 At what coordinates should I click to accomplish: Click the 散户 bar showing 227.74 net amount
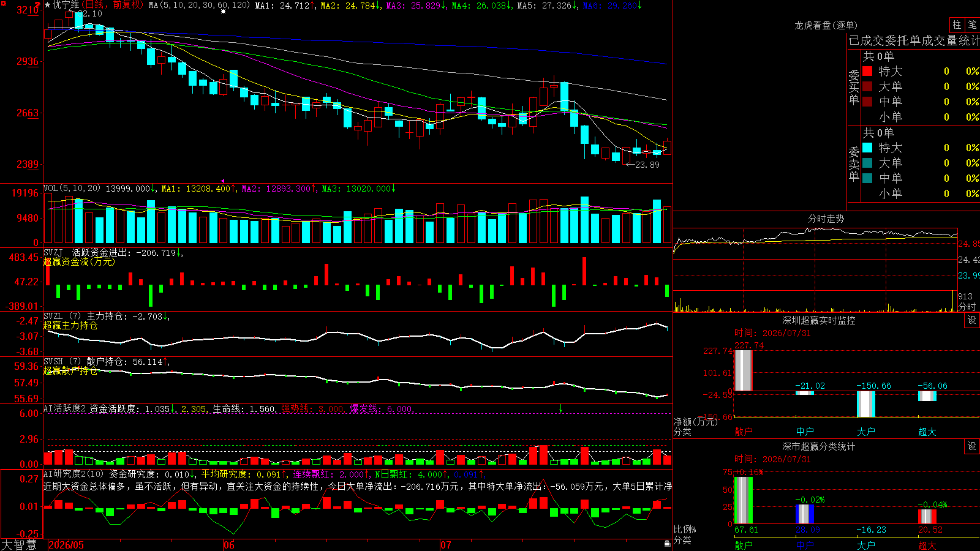coord(744,370)
